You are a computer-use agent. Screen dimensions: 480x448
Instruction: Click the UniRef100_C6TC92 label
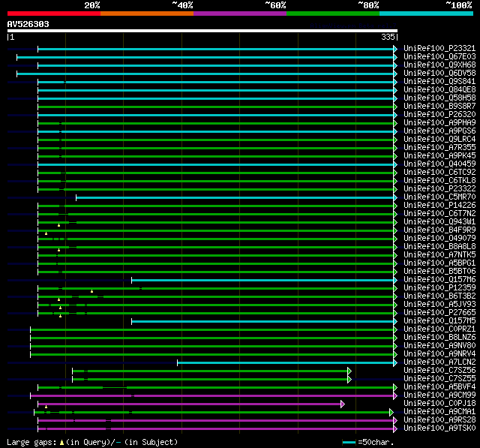point(439,173)
